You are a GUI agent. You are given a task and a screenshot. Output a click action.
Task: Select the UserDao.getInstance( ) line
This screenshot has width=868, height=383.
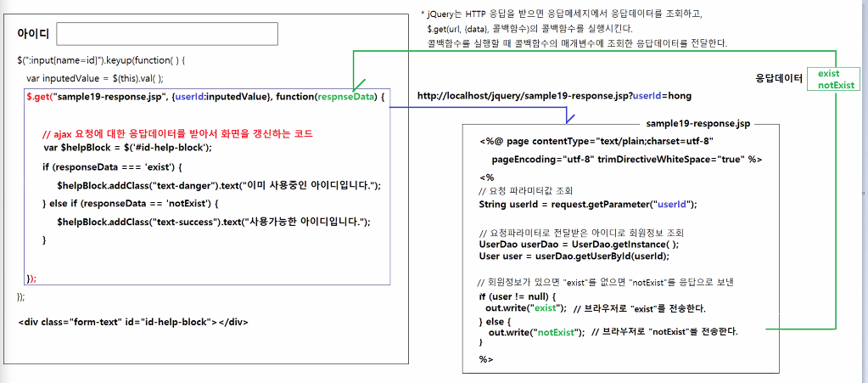click(579, 244)
